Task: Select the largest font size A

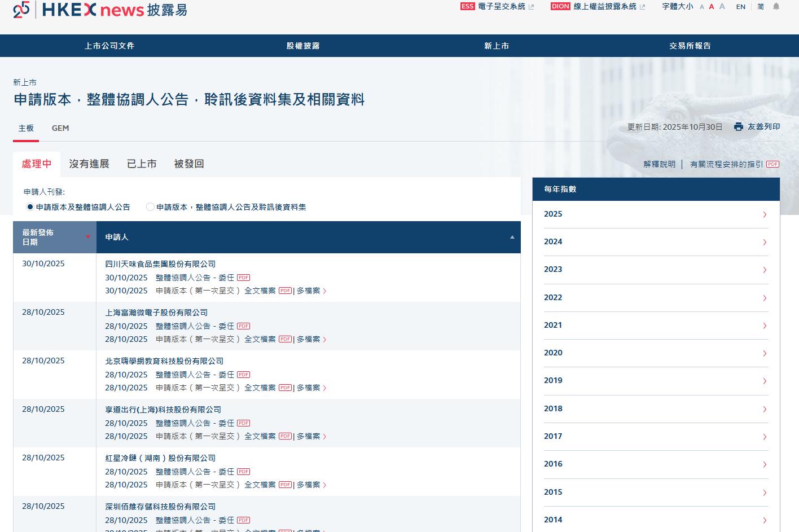Action: click(x=722, y=7)
